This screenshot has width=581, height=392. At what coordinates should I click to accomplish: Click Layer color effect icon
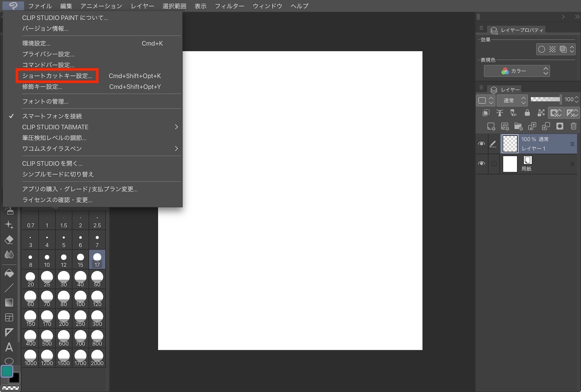pos(563,49)
